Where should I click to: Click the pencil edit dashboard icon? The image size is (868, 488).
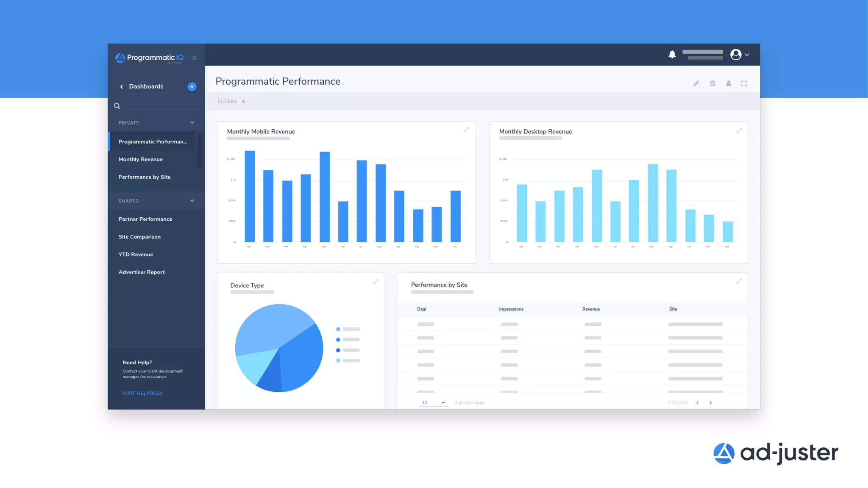(696, 83)
